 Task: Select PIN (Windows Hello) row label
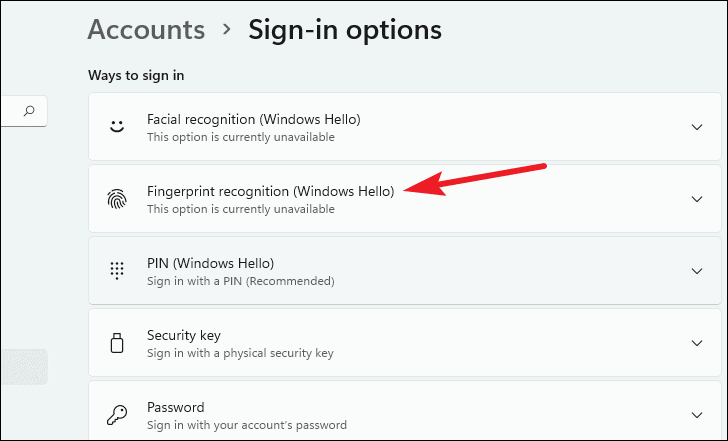click(x=210, y=263)
